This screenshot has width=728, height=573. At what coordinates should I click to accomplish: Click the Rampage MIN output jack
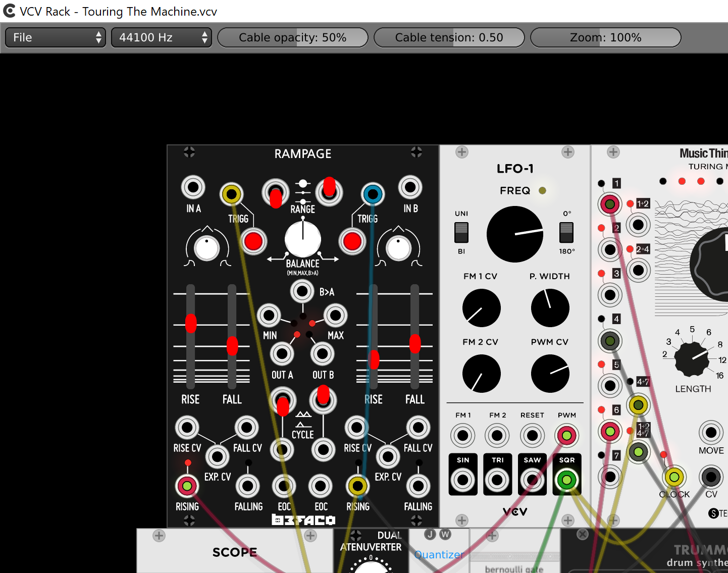point(269,316)
